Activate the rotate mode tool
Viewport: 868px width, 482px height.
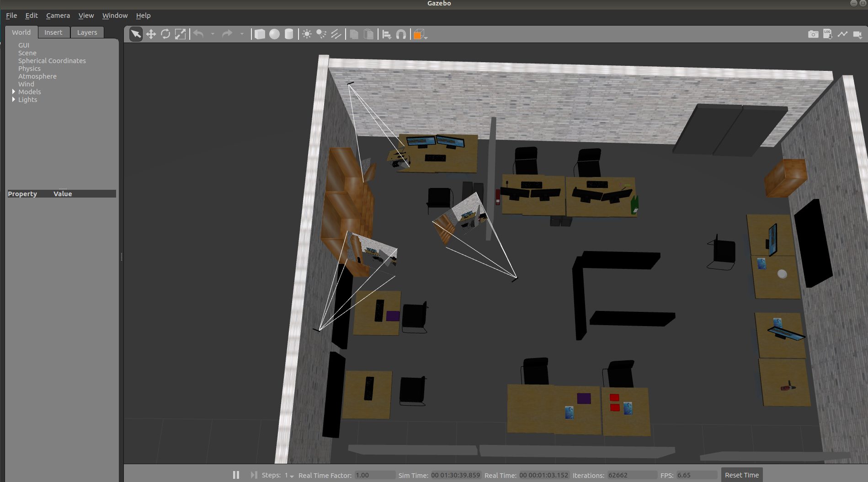click(165, 34)
